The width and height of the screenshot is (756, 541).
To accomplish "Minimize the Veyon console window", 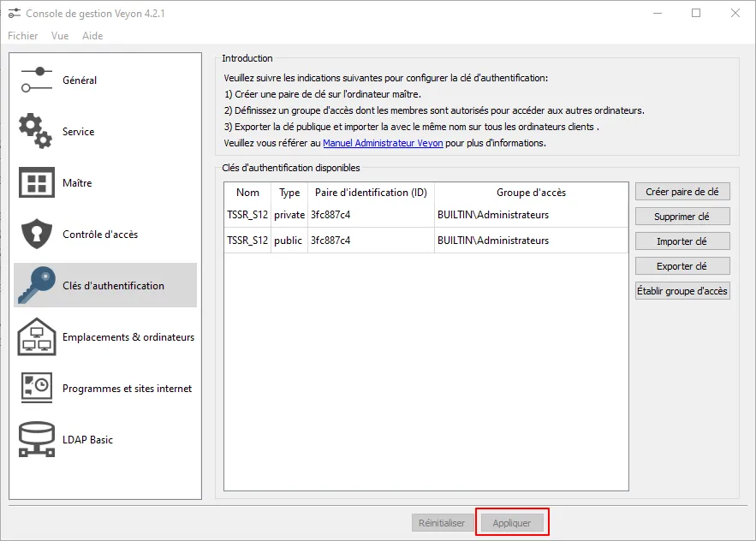I will coord(658,13).
